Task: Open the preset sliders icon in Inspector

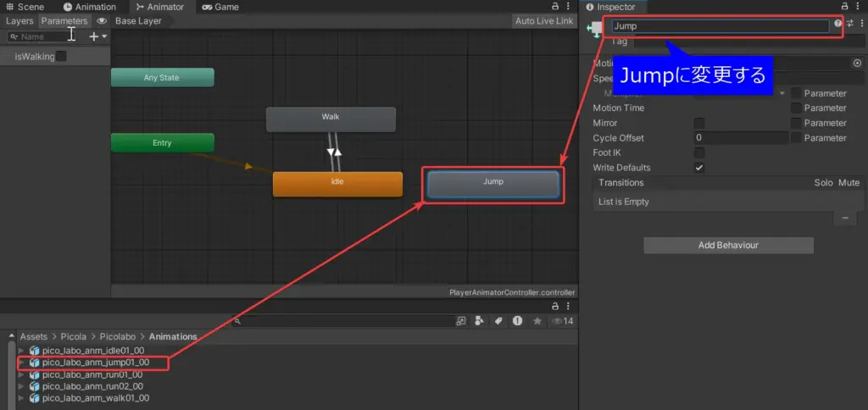Action: [x=849, y=24]
